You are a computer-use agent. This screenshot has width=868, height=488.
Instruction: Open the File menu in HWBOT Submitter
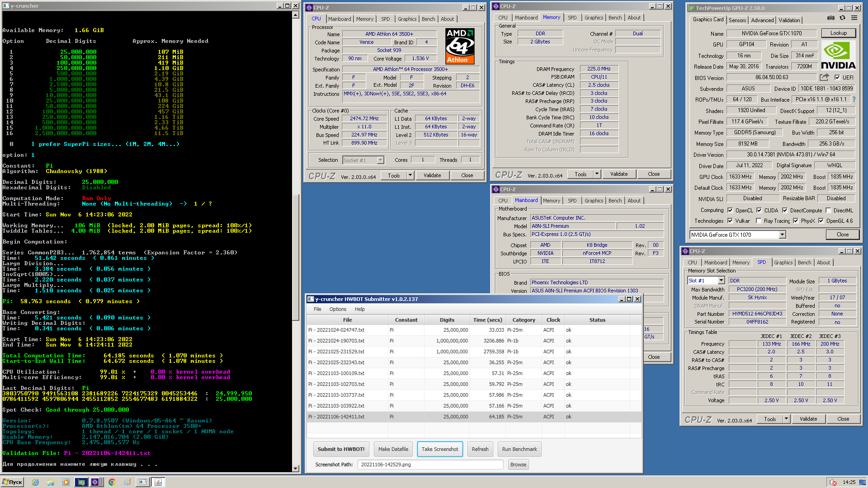(317, 309)
